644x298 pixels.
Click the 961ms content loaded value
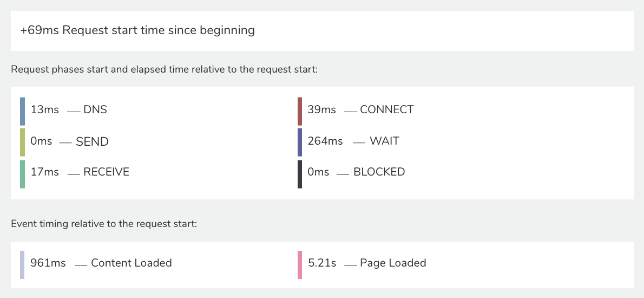pyautogui.click(x=48, y=263)
